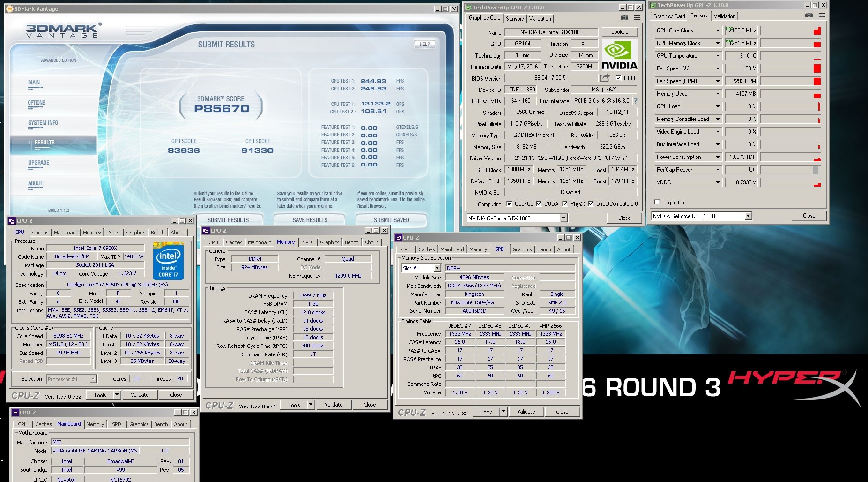Click the GPU Core Clock sensor graph

(791, 30)
